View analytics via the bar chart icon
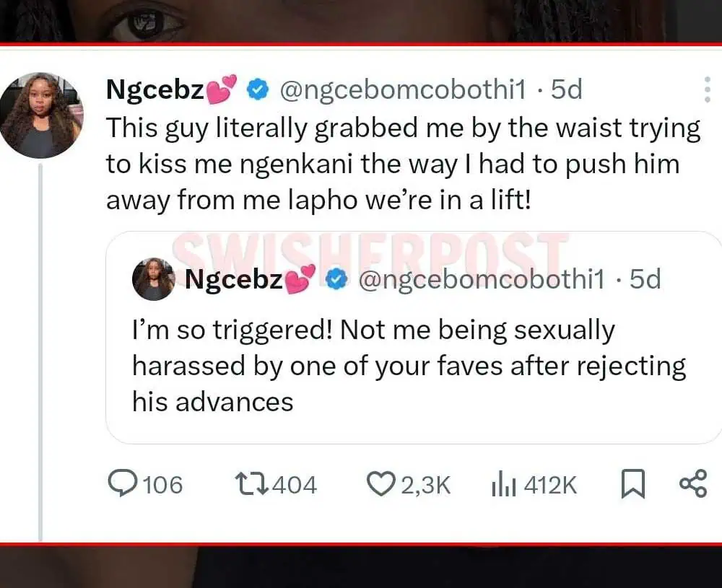The image size is (722, 588). pos(502,485)
